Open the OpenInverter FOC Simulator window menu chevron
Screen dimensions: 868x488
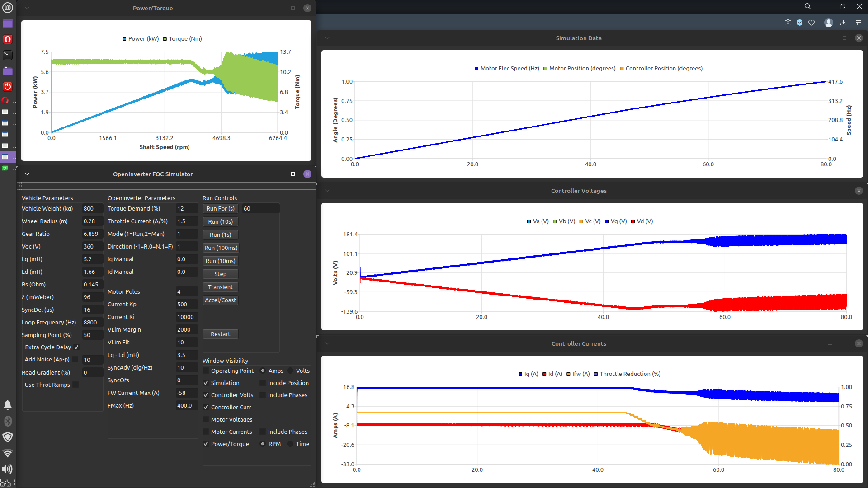pos(27,174)
